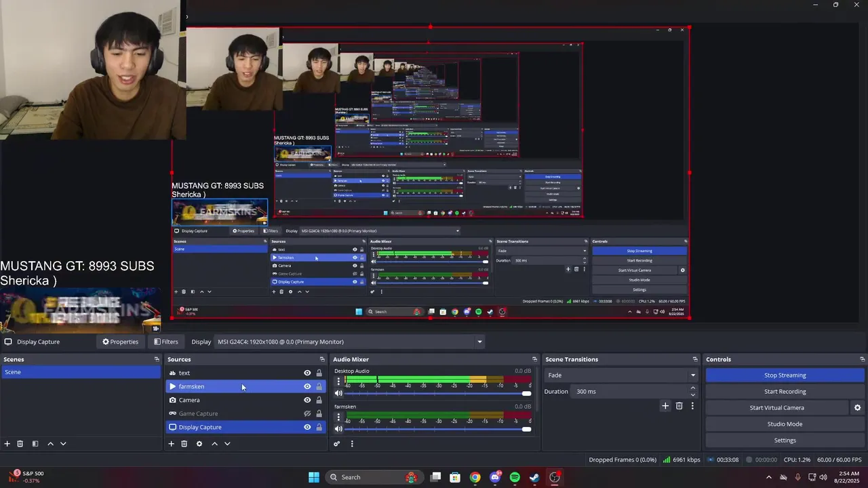The height and width of the screenshot is (488, 868).
Task: Undock the Sources panel
Action: 322,359
